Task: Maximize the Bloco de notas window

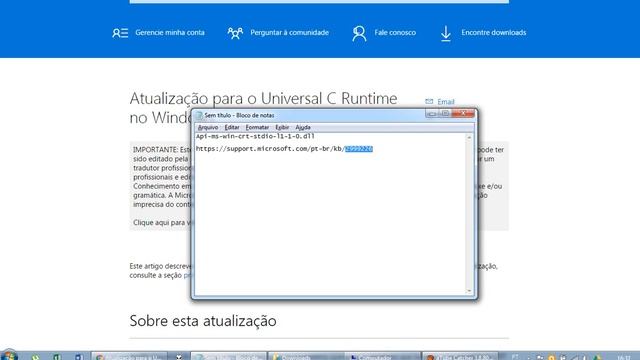Action: [445, 113]
